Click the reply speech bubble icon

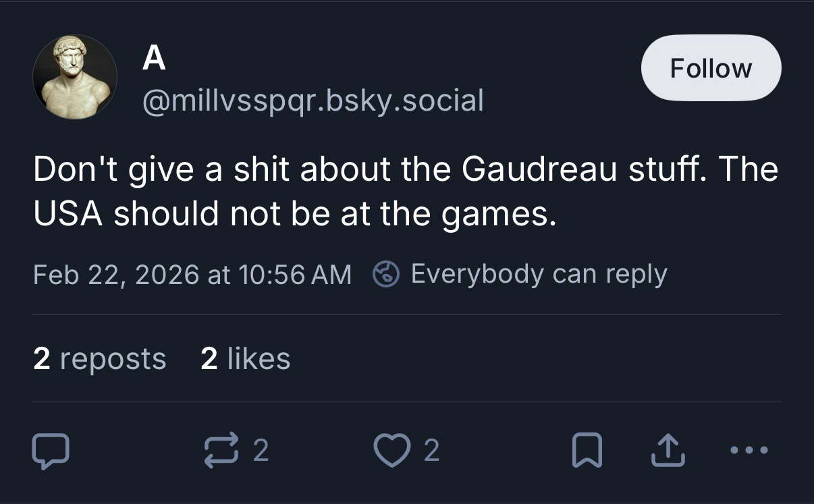pyautogui.click(x=50, y=451)
